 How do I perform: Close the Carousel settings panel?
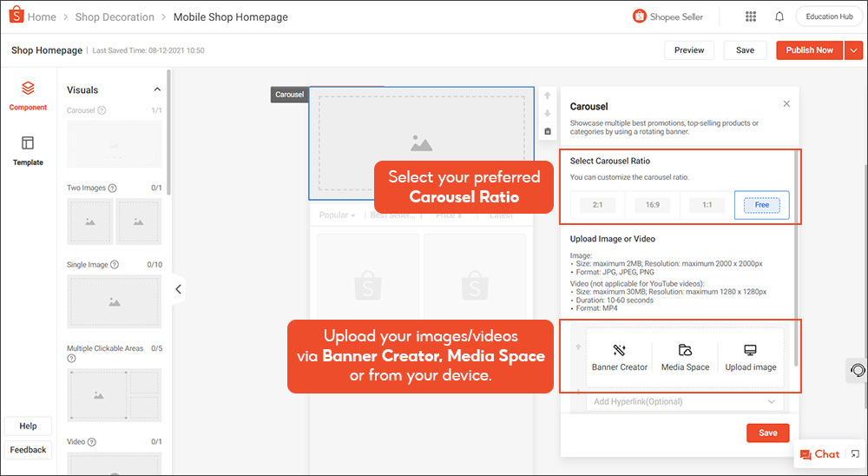(786, 104)
